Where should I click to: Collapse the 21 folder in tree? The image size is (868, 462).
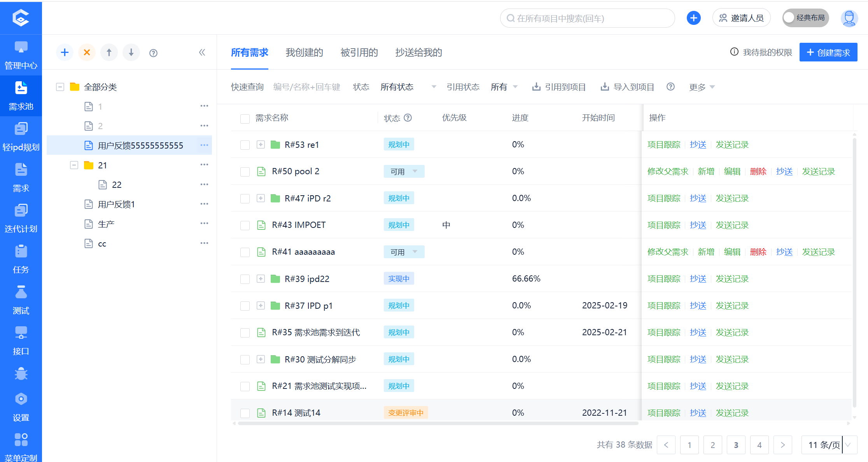point(74,165)
